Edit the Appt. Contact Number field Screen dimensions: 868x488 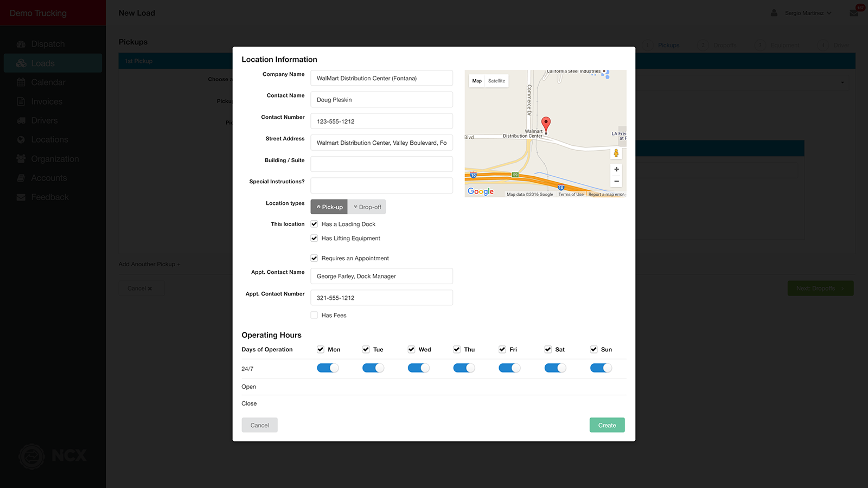381,298
